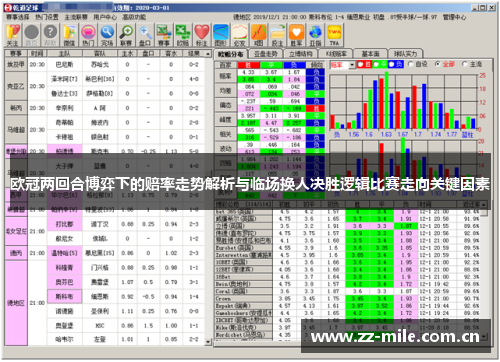Open the 主流联赛 menu
The image size is (500, 362).
(x=76, y=17)
